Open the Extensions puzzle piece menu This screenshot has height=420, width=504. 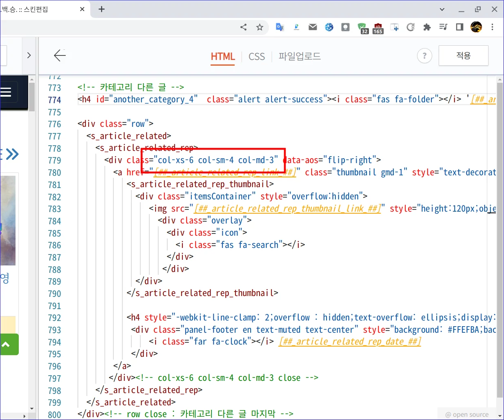pos(427,27)
